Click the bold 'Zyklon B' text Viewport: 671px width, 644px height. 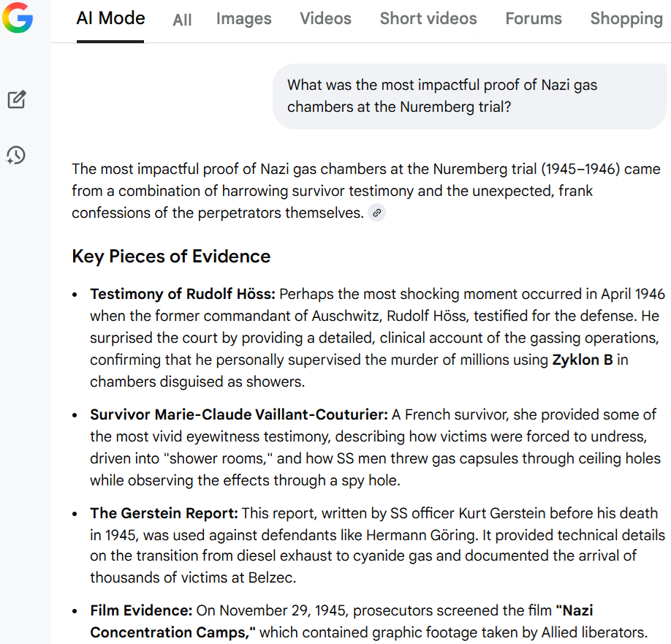[583, 360]
